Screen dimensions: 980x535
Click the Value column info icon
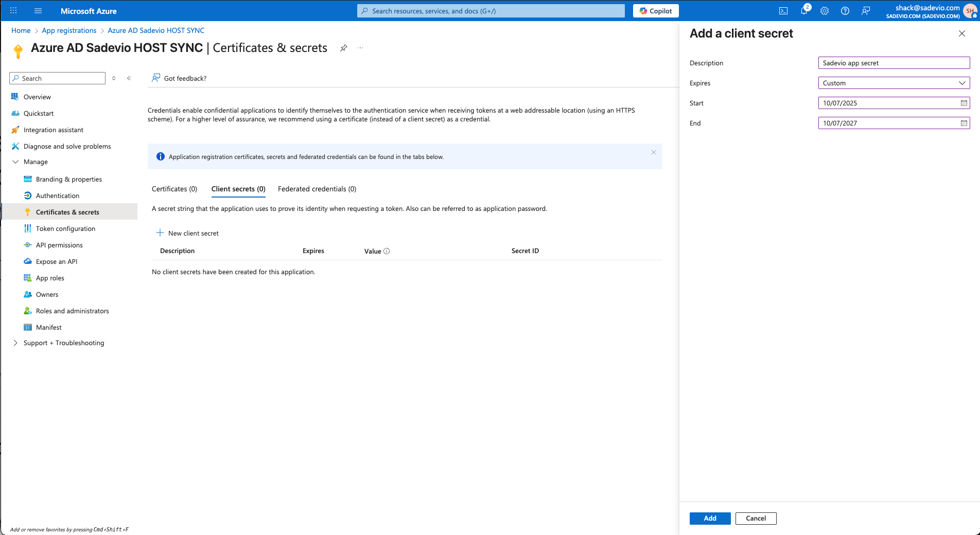[387, 251]
